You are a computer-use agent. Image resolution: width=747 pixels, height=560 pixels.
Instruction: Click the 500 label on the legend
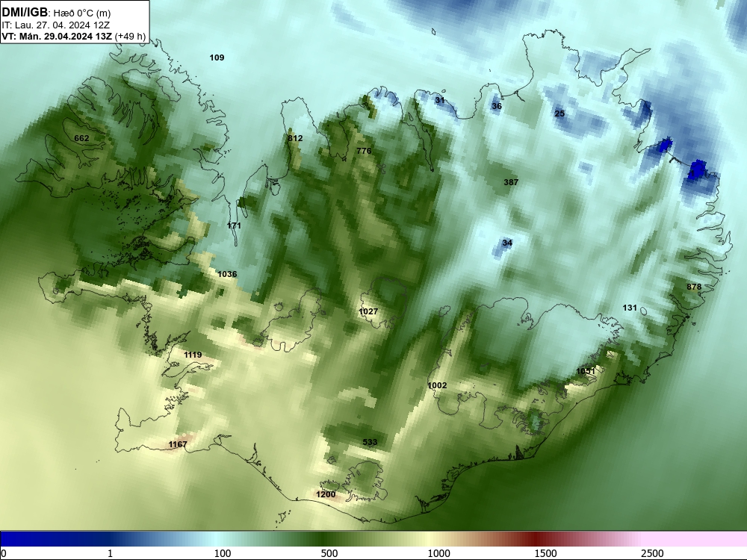[329, 553]
